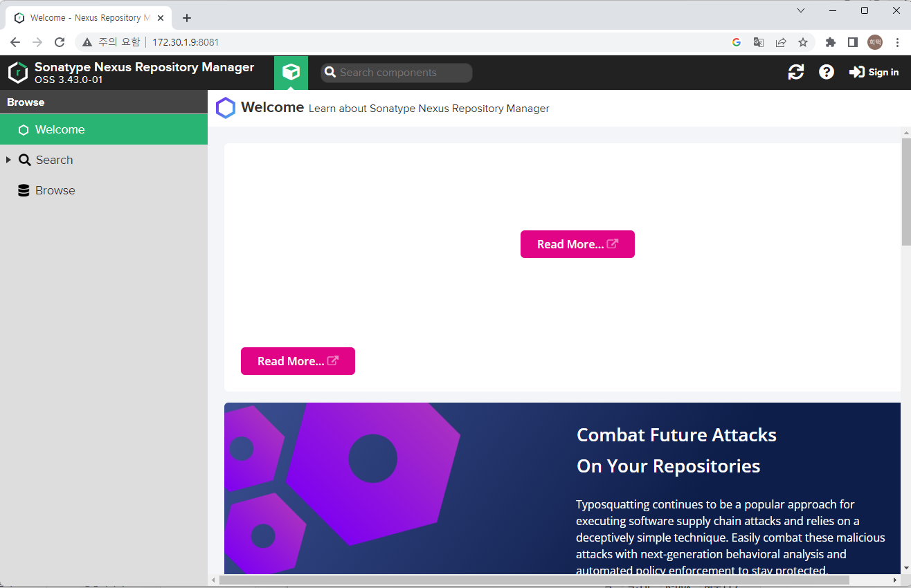Viewport: 911px width, 588px height.
Task: Open a new browser tab with plus
Action: pyautogui.click(x=187, y=18)
